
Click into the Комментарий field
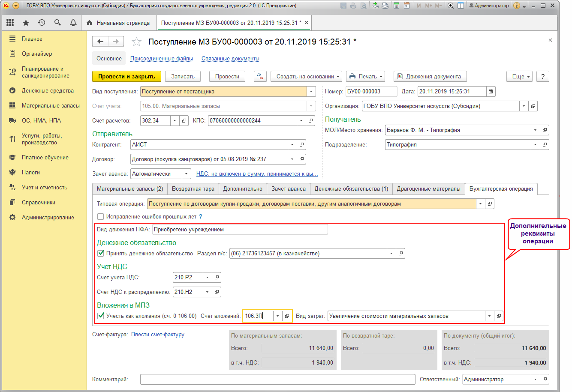pyautogui.click(x=277, y=379)
